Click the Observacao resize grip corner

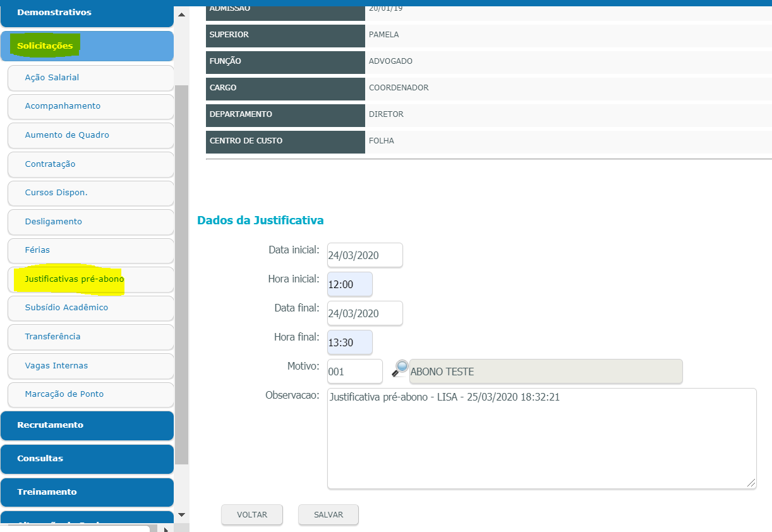pos(751,483)
